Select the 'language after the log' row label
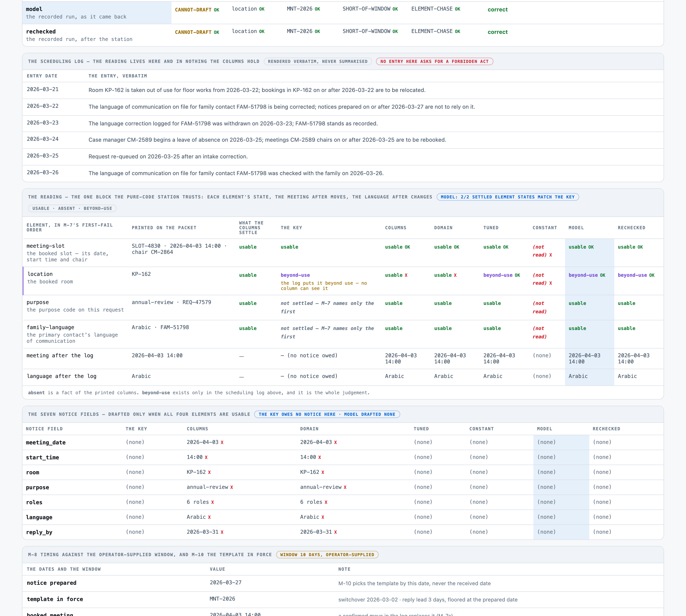Image resolution: width=686 pixels, height=616 pixels. pyautogui.click(x=61, y=376)
